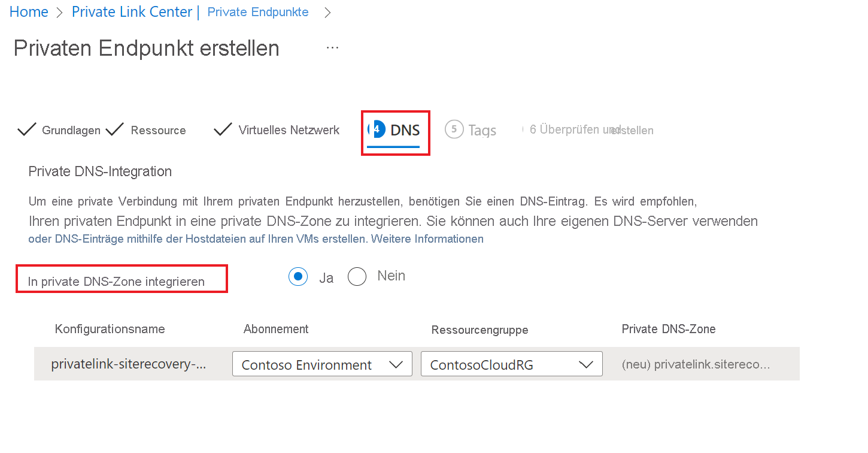This screenshot has height=453, width=868.
Task: Click the Ressource step checkmark icon
Action: (114, 129)
